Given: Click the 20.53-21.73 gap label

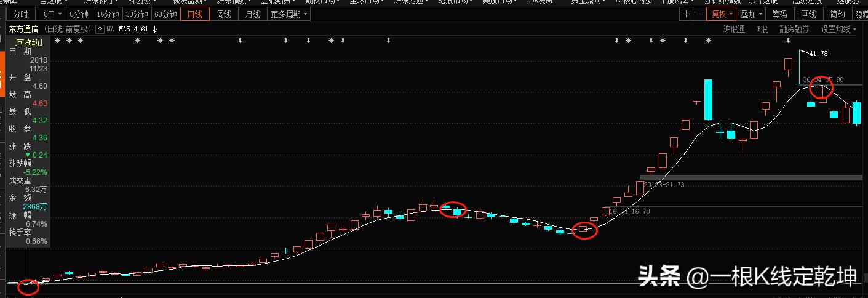Looking at the screenshot, I should coord(663,185).
